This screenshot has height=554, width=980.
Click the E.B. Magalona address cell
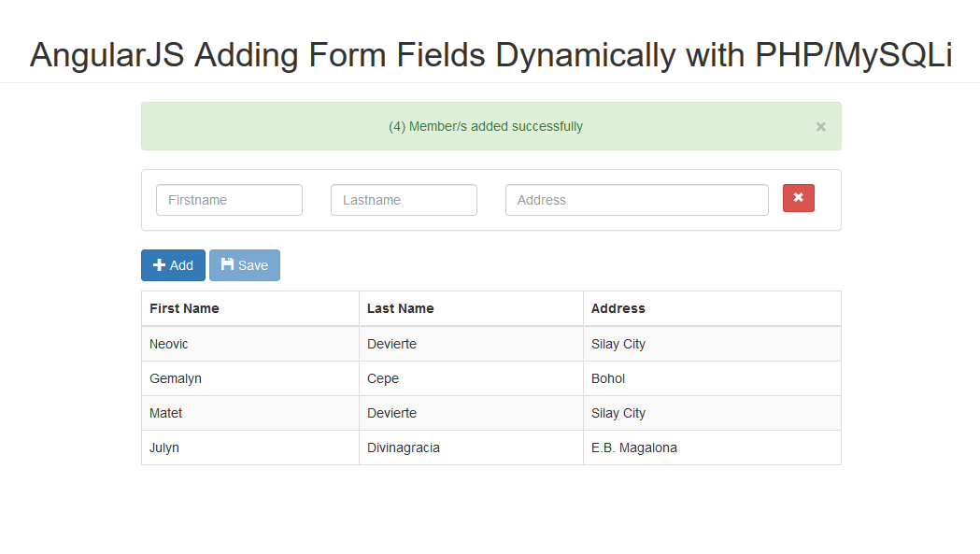(634, 447)
